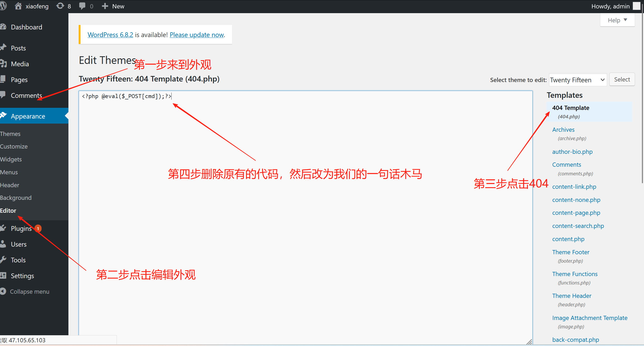The image size is (644, 346).
Task: Click the plus icon next to New
Action: click(105, 6)
